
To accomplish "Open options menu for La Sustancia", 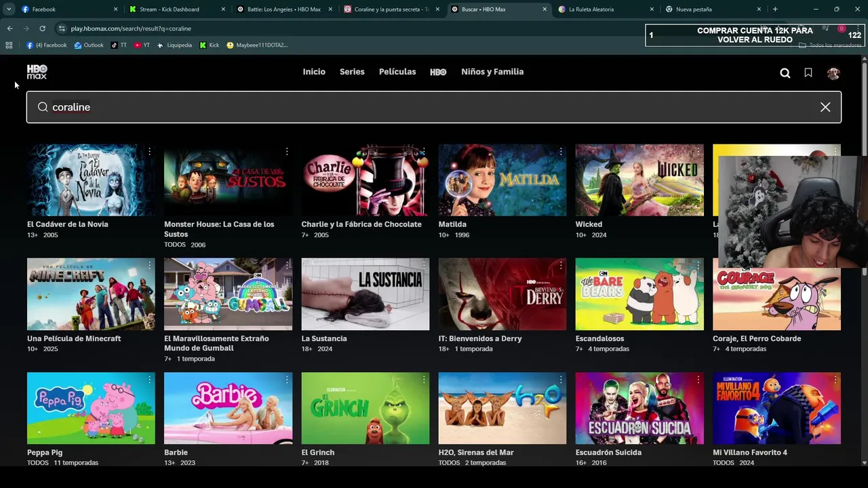I will [x=424, y=266].
